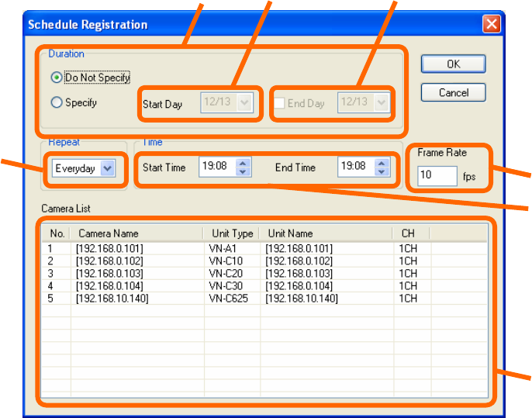Open the Start Day date dropdown
Image resolution: width=532 pixels, height=418 pixels.
(244, 102)
